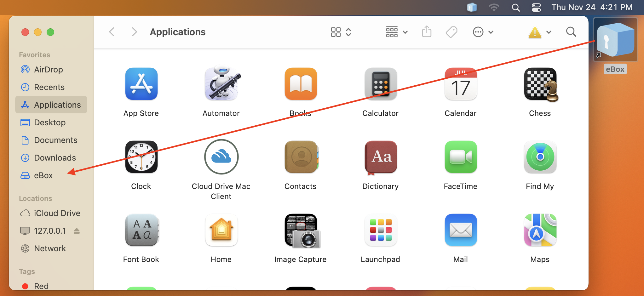Click the Share toolbar button

tap(427, 31)
